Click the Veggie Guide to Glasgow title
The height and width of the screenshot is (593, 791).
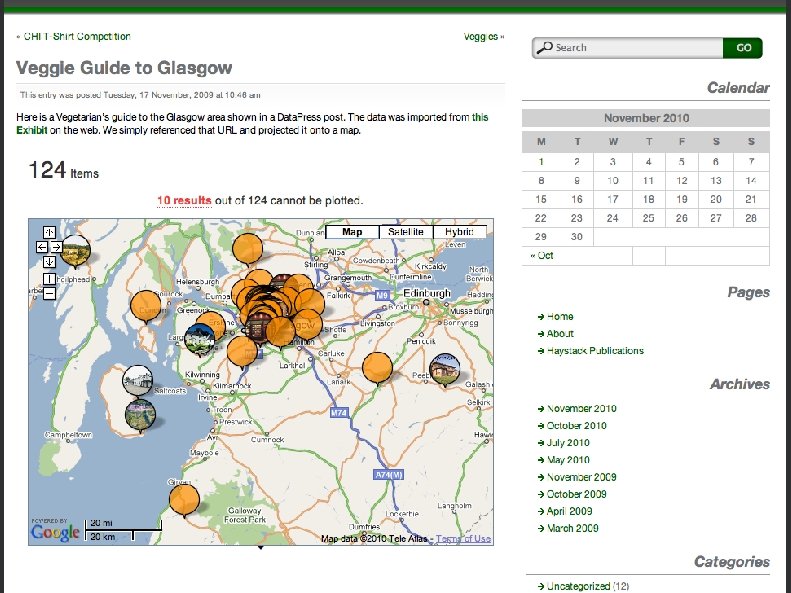click(x=124, y=68)
